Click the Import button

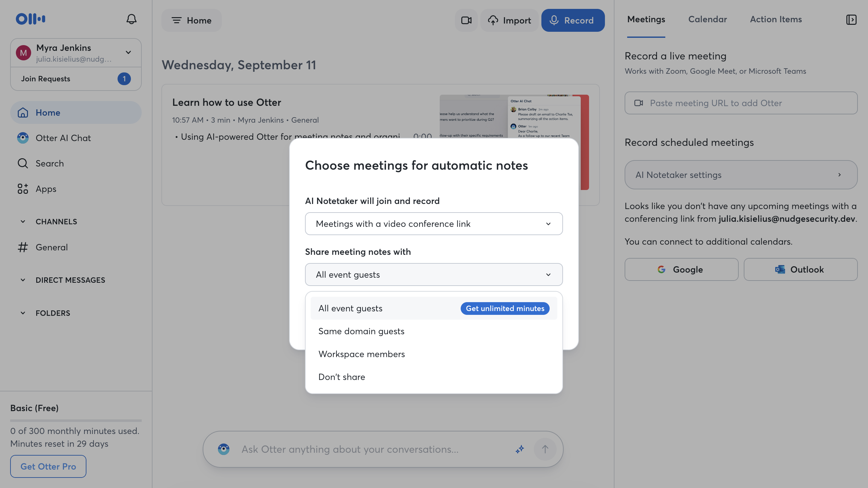[x=510, y=20]
